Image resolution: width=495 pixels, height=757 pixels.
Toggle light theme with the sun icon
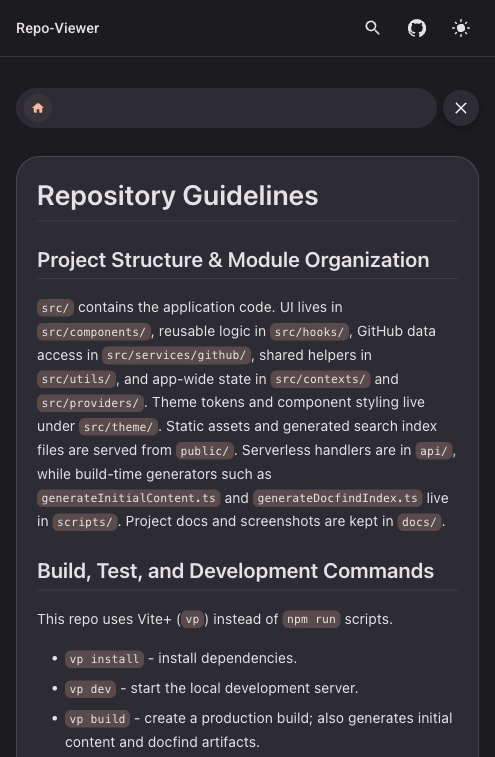tap(461, 28)
